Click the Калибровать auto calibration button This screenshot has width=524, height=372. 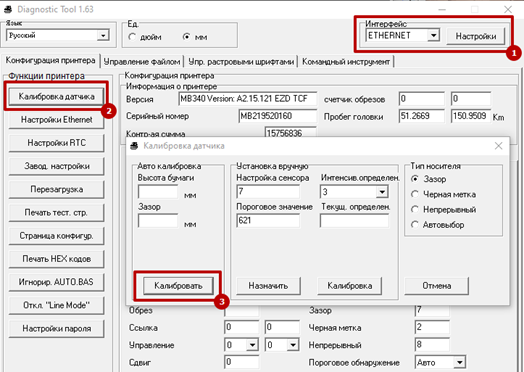(178, 286)
